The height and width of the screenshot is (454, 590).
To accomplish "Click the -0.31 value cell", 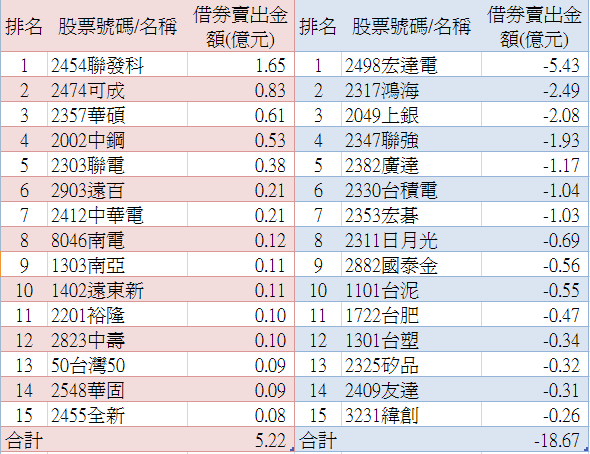I will click(x=535, y=390).
